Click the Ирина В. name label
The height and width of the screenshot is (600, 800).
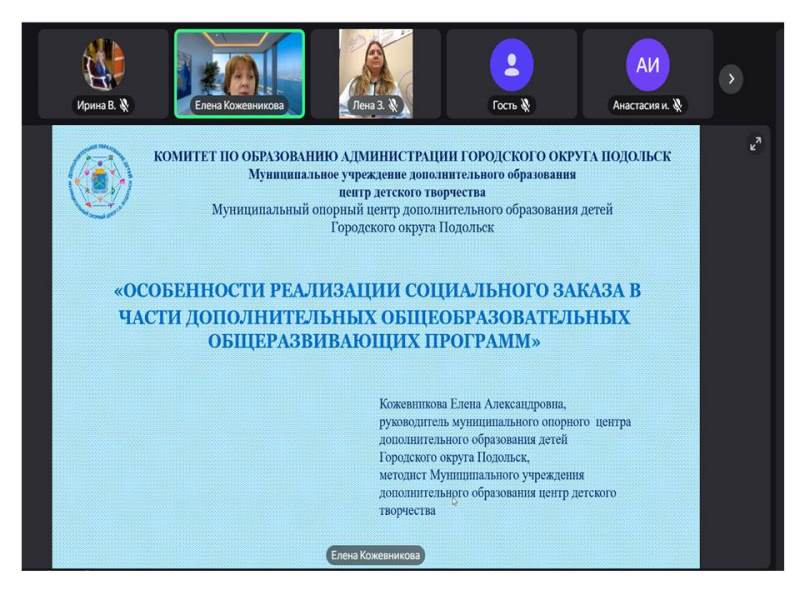click(96, 105)
